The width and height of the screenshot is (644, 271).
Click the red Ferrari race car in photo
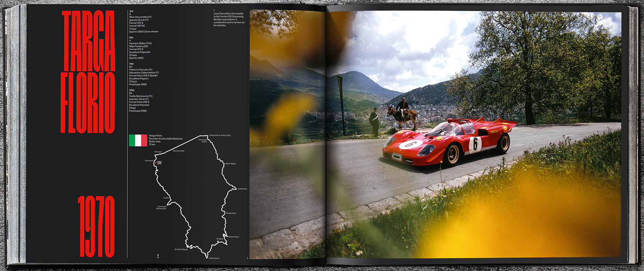[x=450, y=142]
